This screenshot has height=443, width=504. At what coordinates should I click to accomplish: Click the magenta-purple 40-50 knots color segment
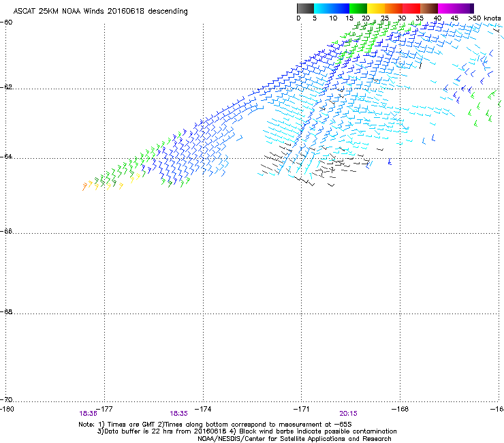point(456,8)
